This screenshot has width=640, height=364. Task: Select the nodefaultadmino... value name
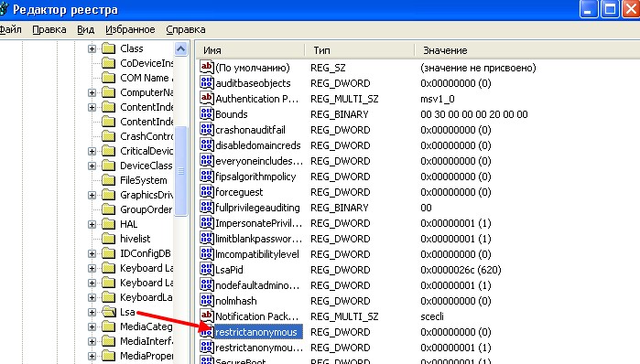tap(257, 285)
